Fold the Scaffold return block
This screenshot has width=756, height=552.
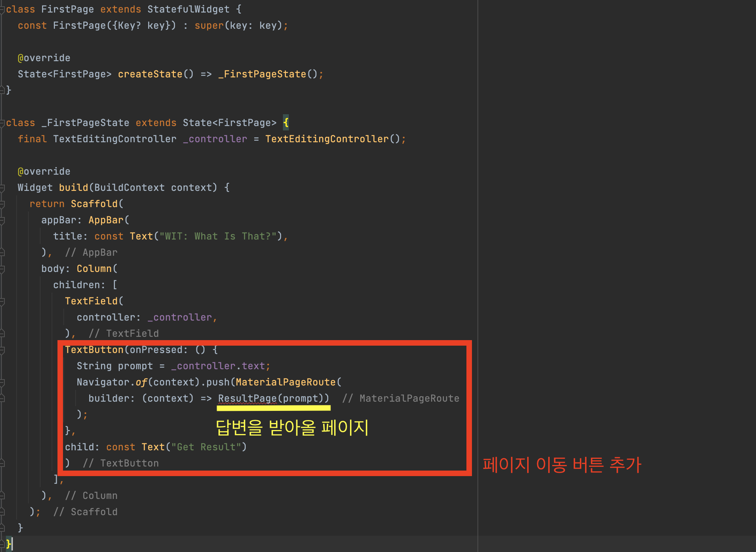point(2,204)
